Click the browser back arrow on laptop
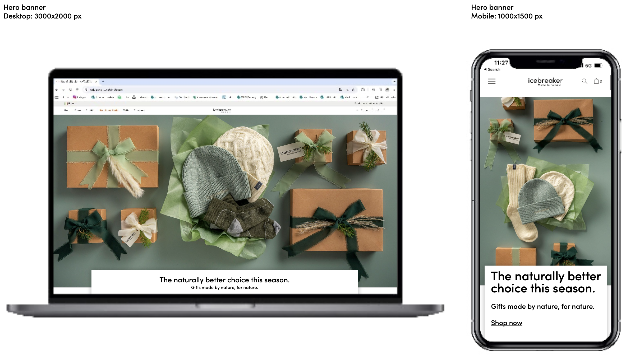Viewport: 635px width, 364px height. coord(56,90)
